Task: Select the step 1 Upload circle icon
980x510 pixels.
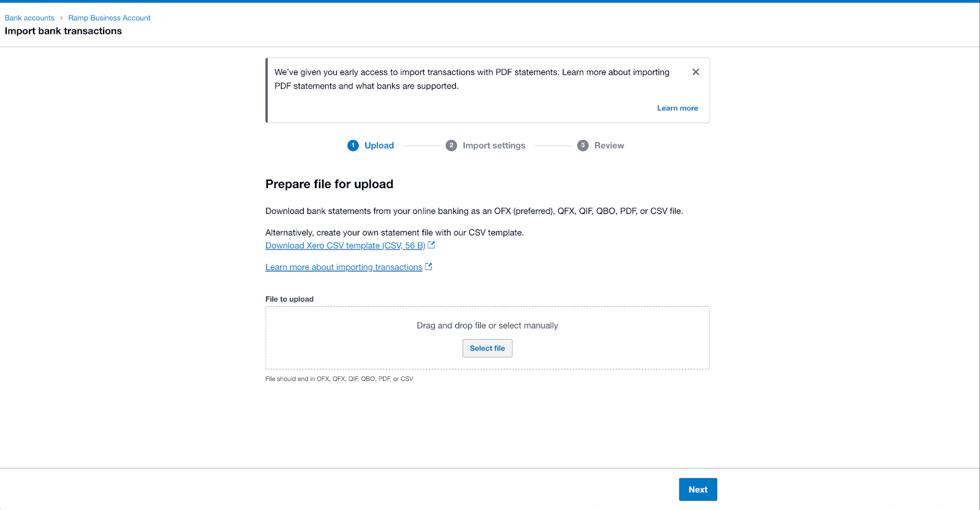Action: click(x=353, y=145)
